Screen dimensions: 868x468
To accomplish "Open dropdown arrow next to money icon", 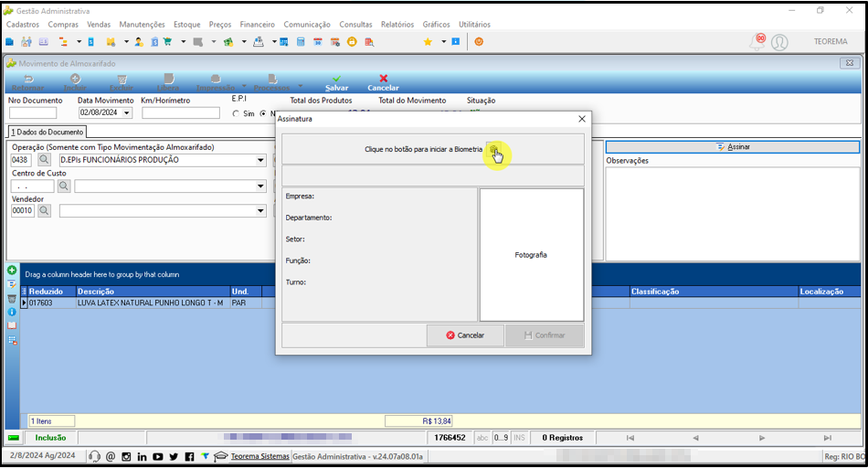I will tap(244, 42).
